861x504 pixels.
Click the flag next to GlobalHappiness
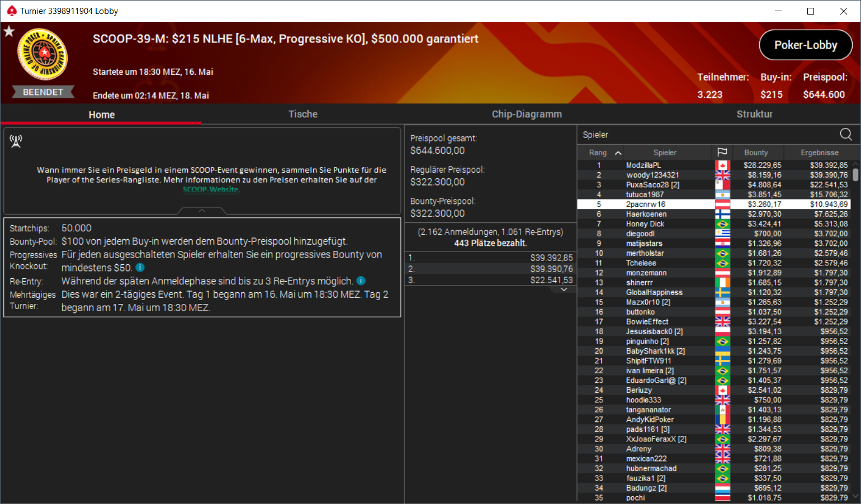(722, 292)
